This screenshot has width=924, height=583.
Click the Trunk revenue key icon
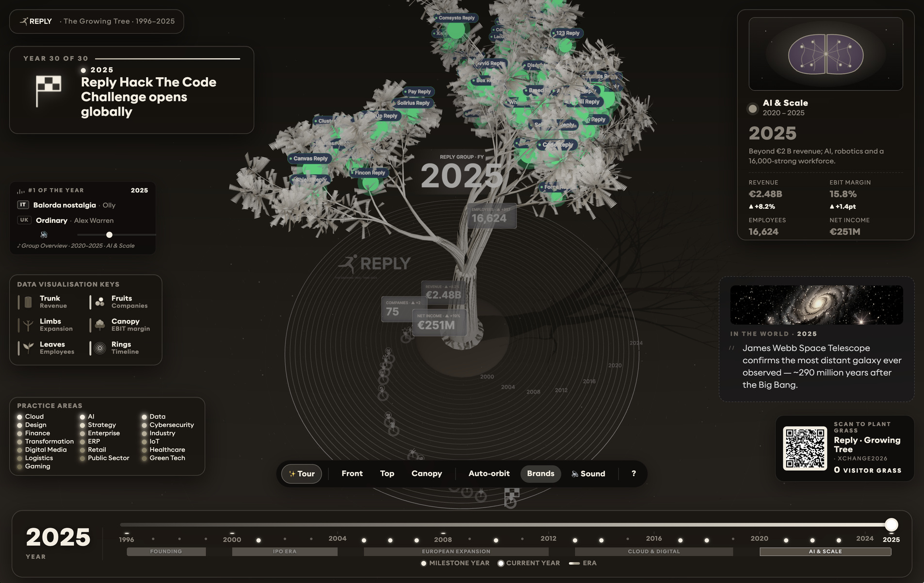coord(28,302)
